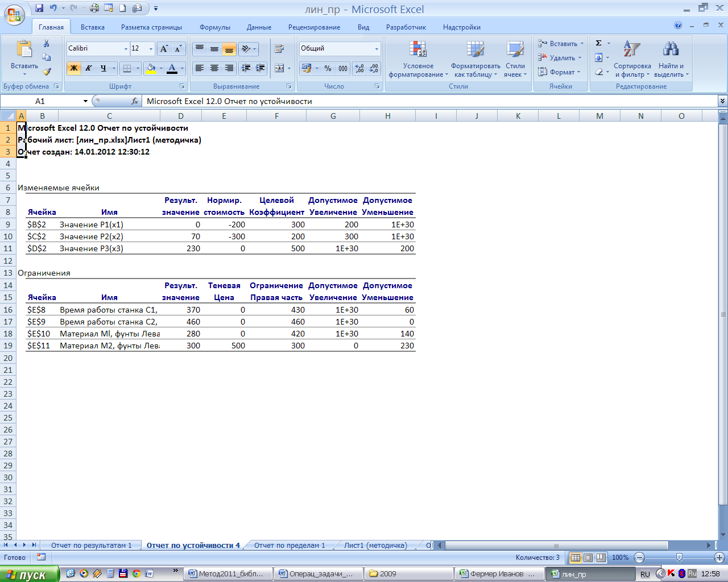
Task: Open Стили ячеек gallery
Action: click(x=515, y=59)
